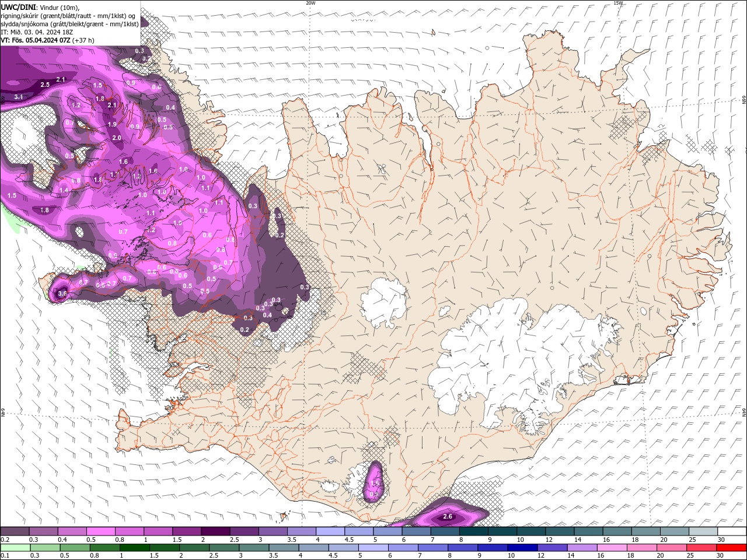Click the '2.0' precipitation value on the map
The height and width of the screenshot is (560, 747).
117,138
